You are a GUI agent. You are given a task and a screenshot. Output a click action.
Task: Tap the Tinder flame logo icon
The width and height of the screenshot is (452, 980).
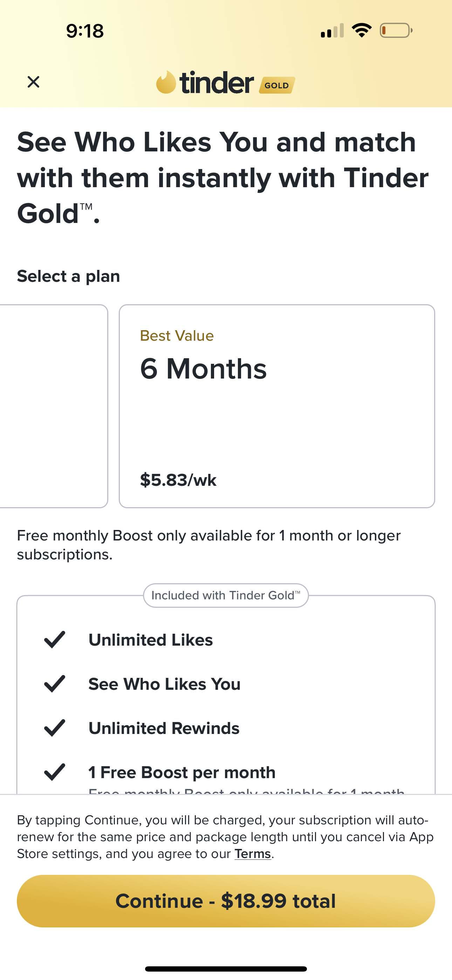tap(166, 82)
